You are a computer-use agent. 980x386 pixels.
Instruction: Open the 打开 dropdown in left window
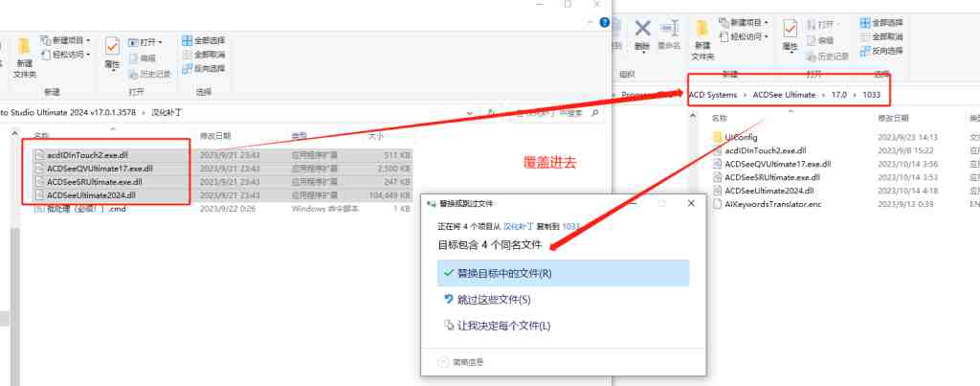tap(145, 42)
